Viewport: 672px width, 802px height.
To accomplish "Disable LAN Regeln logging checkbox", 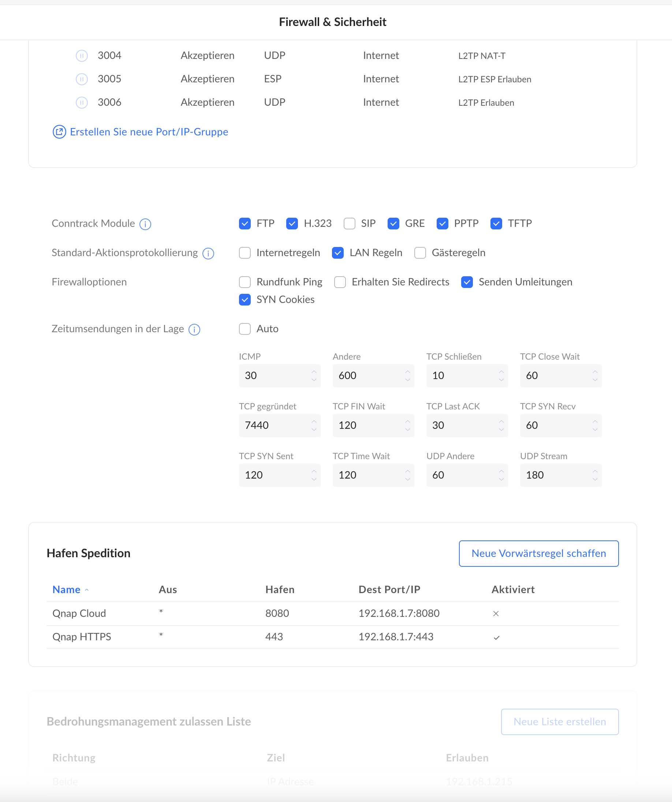I will (338, 253).
